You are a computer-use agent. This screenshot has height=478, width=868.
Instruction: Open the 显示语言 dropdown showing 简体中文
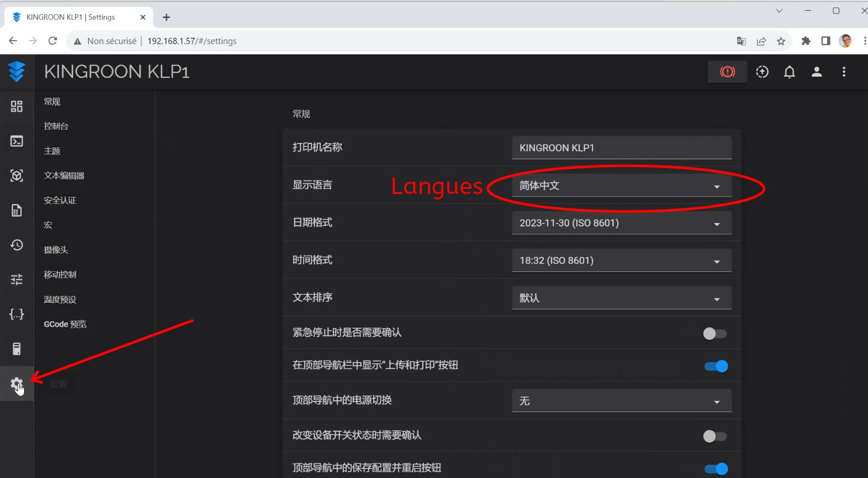click(622, 186)
